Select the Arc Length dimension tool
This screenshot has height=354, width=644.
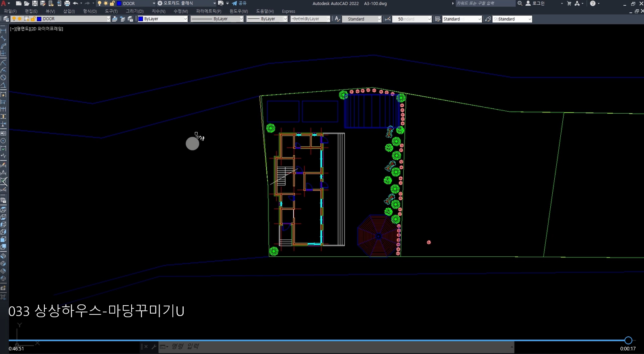3,46
